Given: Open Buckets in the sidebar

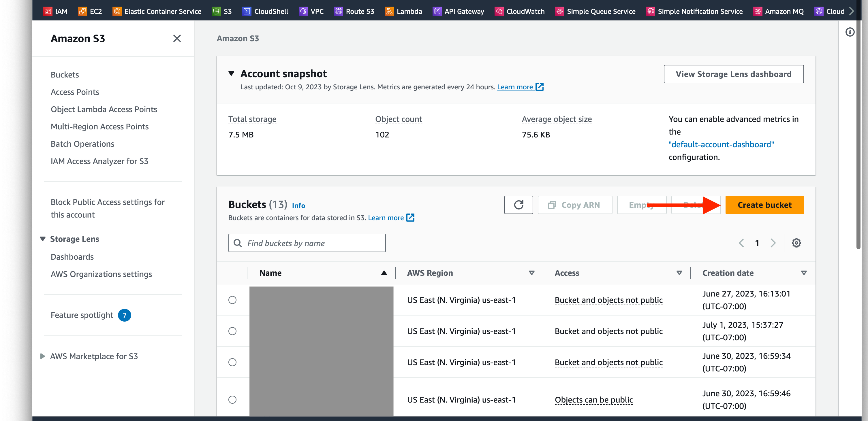Looking at the screenshot, I should [65, 74].
